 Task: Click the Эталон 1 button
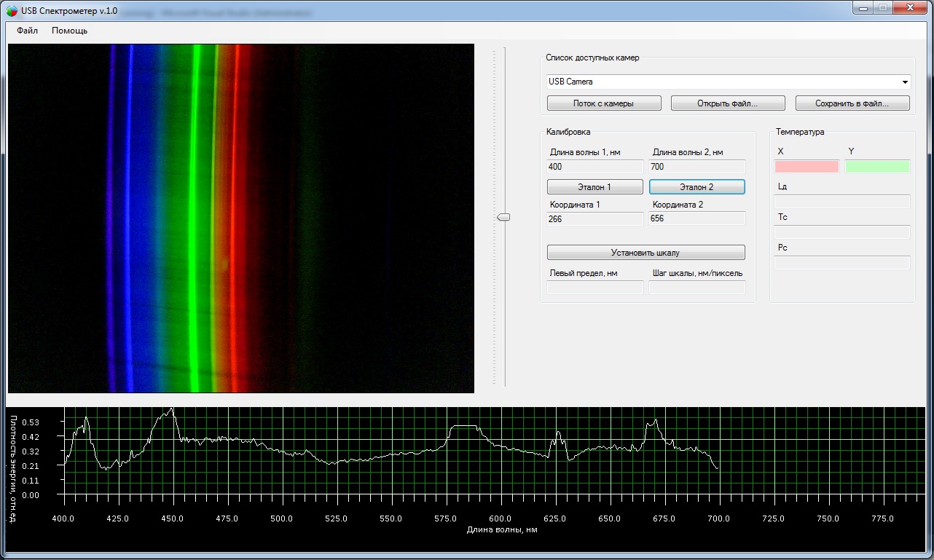595,187
